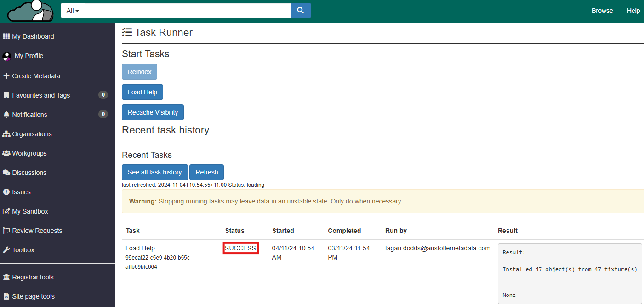Viewport: 644px width, 307px height.
Task: Open the Browse menu
Action: [602, 11]
